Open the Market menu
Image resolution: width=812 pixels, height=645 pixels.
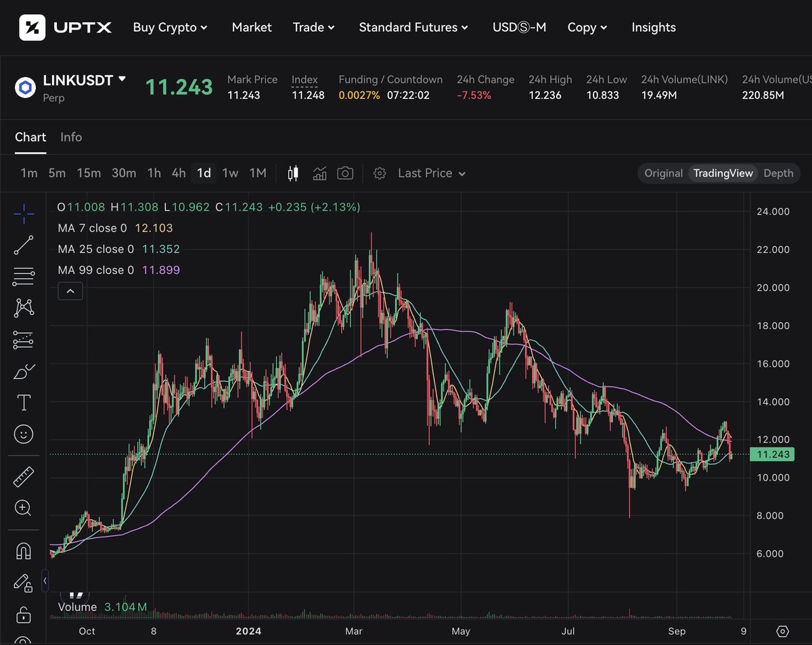[251, 27]
